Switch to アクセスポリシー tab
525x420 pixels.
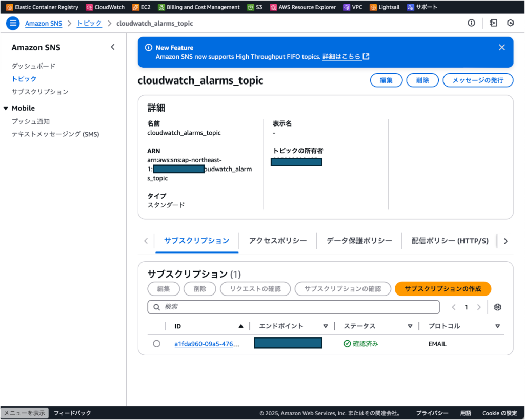click(x=277, y=241)
